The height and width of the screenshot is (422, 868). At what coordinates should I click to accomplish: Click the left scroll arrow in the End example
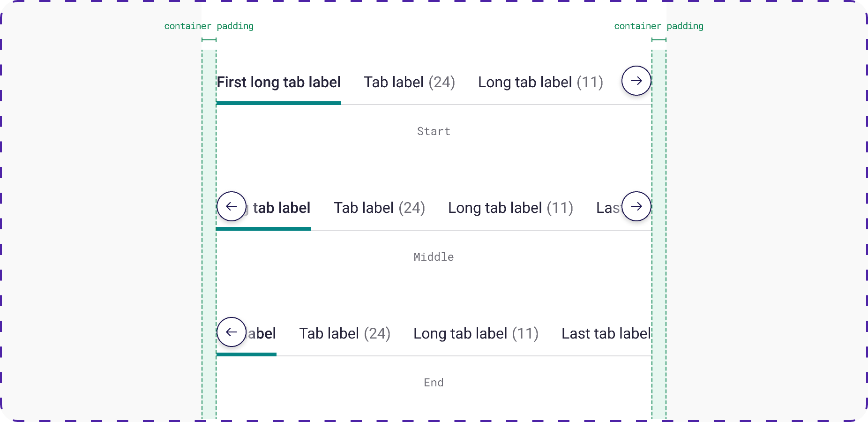click(x=232, y=332)
